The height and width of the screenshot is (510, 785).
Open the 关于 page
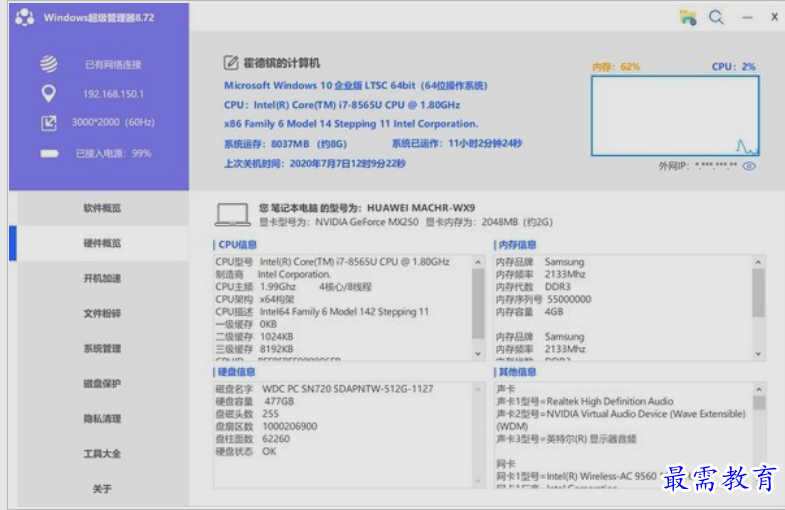pos(102,488)
